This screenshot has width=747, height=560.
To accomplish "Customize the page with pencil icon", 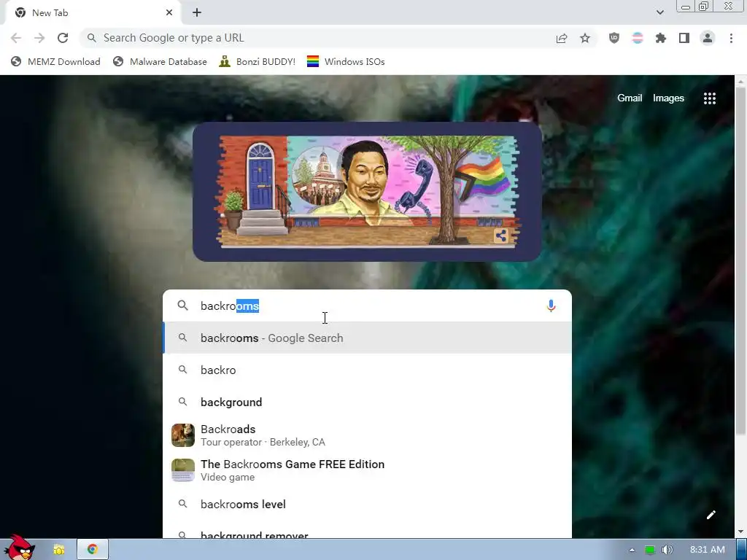I will coord(711,515).
